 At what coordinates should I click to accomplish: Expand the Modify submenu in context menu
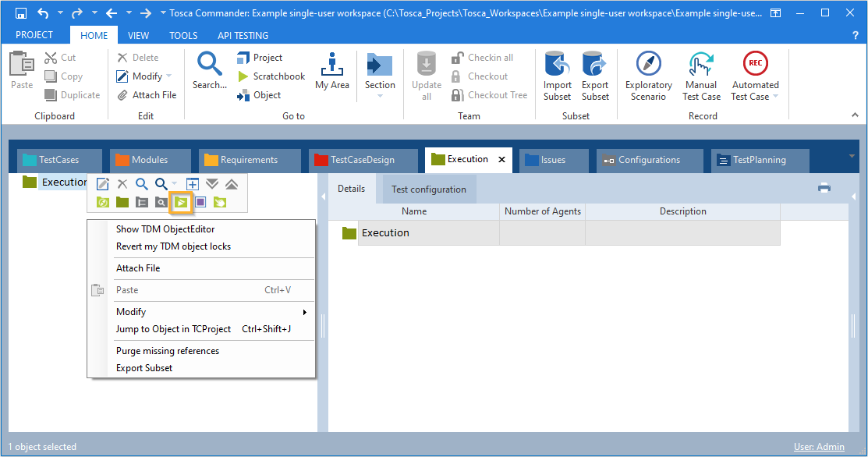304,312
